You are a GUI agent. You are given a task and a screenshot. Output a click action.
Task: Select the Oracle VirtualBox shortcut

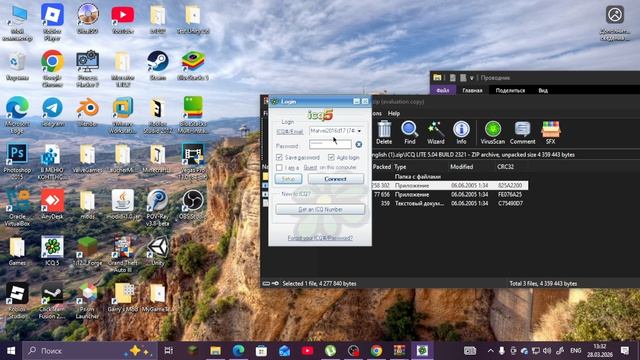point(17,208)
